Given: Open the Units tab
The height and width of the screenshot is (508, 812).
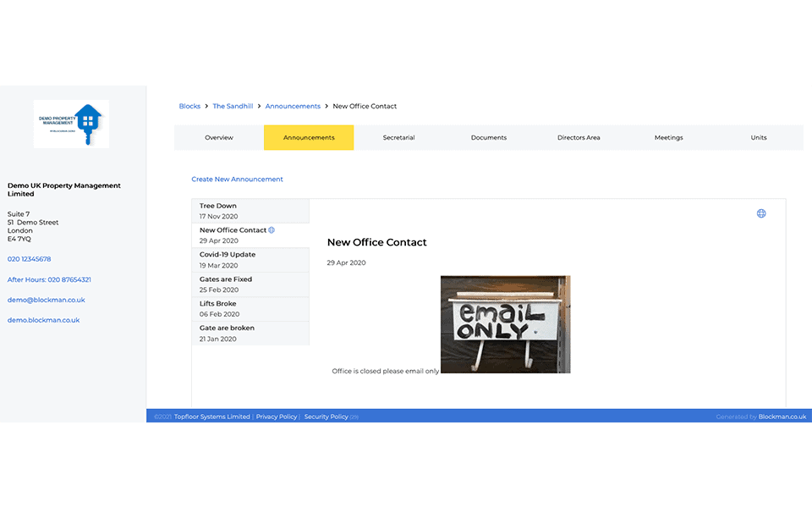Looking at the screenshot, I should (x=759, y=137).
